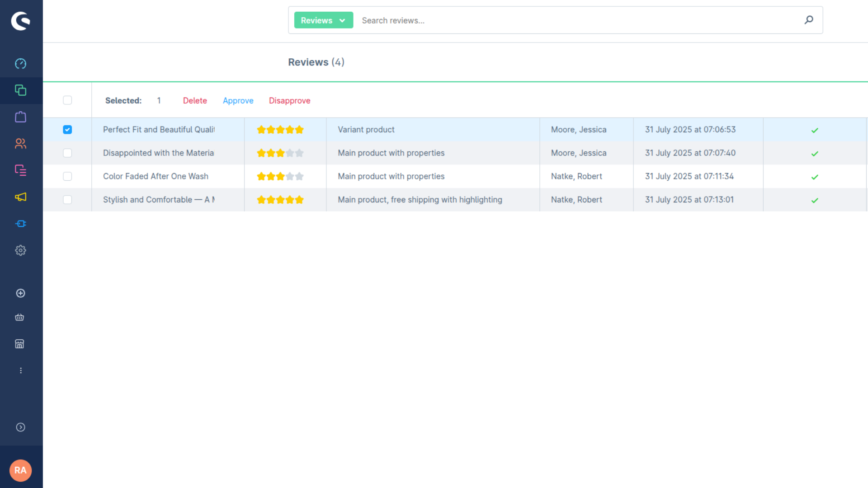Image resolution: width=868 pixels, height=488 pixels.
Task: Open the storefront sales channel icon
Action: point(19,344)
